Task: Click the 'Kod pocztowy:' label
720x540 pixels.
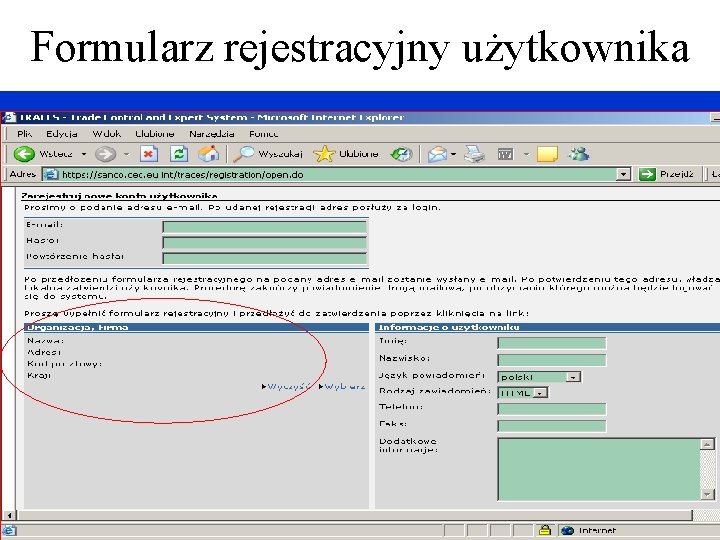Action: pos(64,364)
